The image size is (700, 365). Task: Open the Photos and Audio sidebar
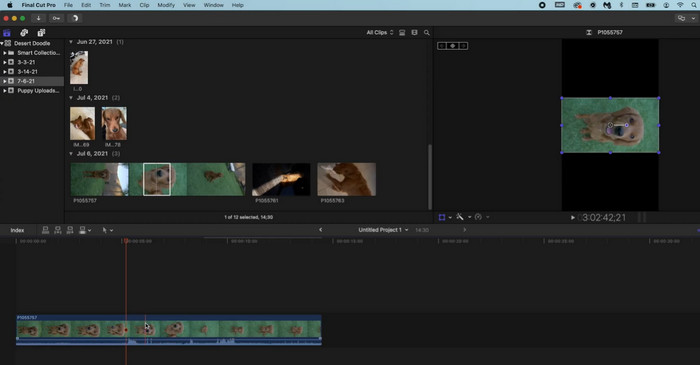[24, 33]
